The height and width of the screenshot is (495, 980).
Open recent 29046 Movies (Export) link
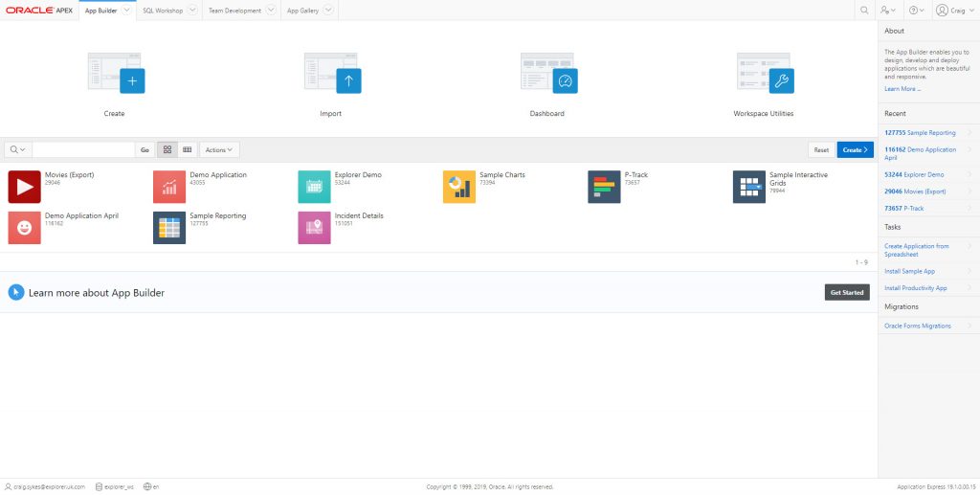click(x=915, y=191)
